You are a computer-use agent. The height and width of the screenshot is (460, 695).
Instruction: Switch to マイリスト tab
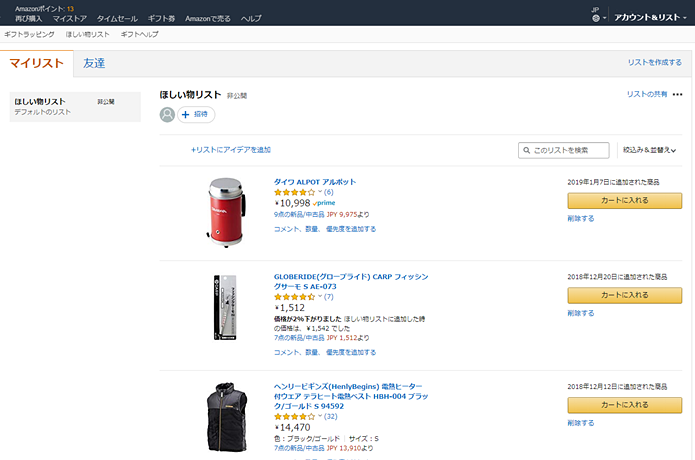coord(37,63)
